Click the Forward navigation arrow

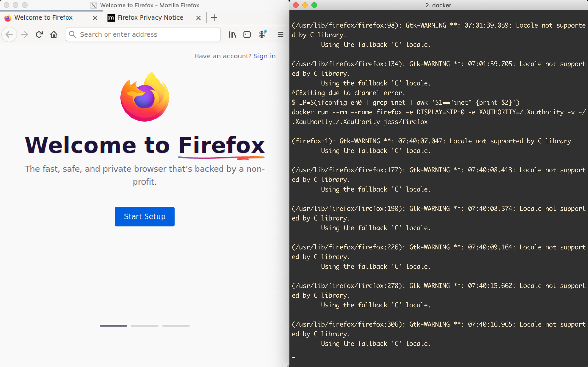pyautogui.click(x=24, y=34)
